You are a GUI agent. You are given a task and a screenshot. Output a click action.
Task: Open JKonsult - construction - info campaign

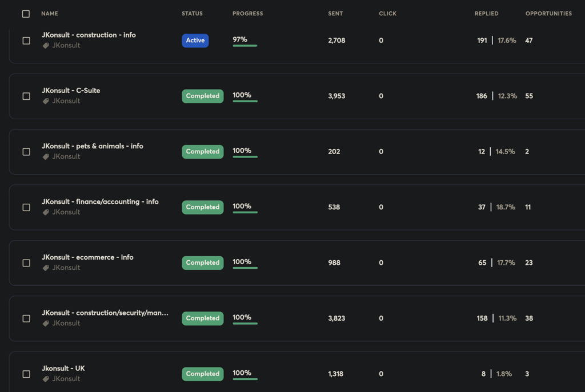[x=89, y=35]
